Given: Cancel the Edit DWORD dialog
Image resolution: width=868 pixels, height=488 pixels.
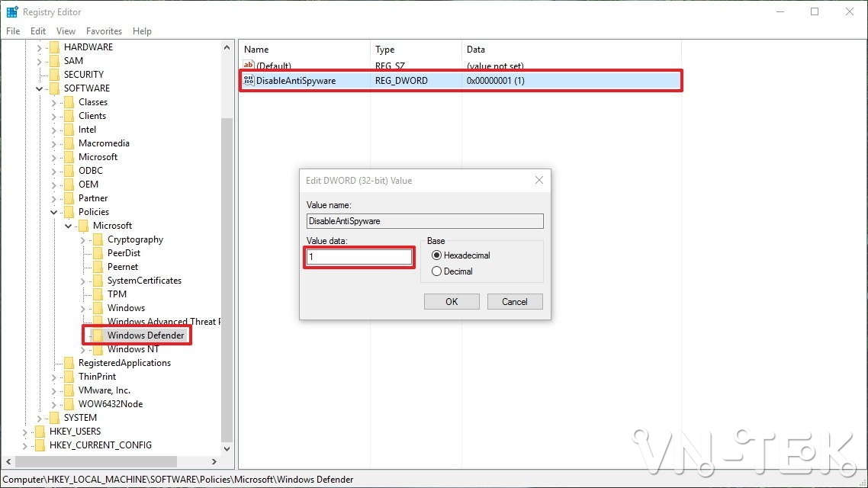Looking at the screenshot, I should click(x=515, y=301).
